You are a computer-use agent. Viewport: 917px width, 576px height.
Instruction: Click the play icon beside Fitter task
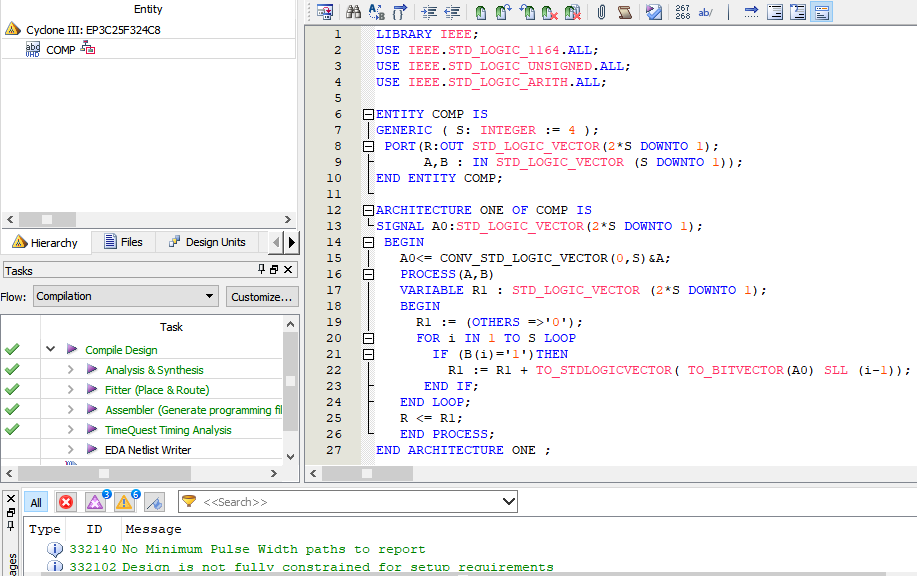click(93, 390)
